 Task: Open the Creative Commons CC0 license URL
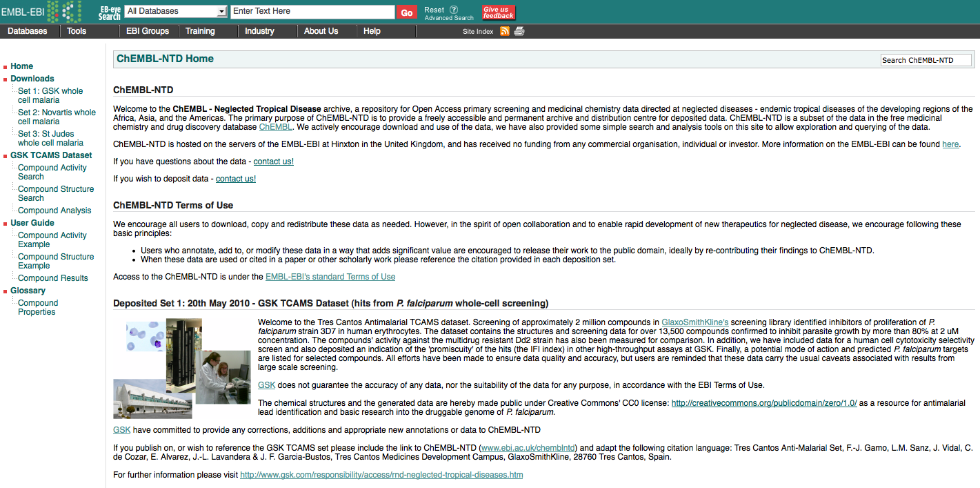(764, 403)
